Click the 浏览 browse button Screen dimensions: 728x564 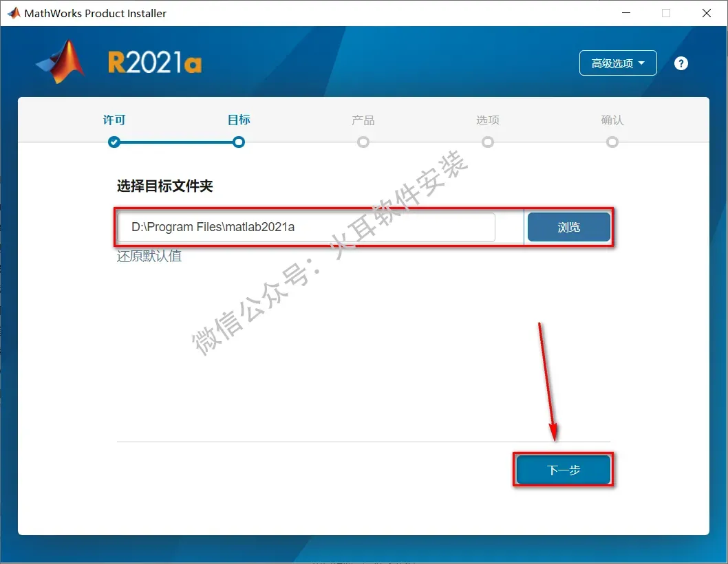(x=569, y=227)
